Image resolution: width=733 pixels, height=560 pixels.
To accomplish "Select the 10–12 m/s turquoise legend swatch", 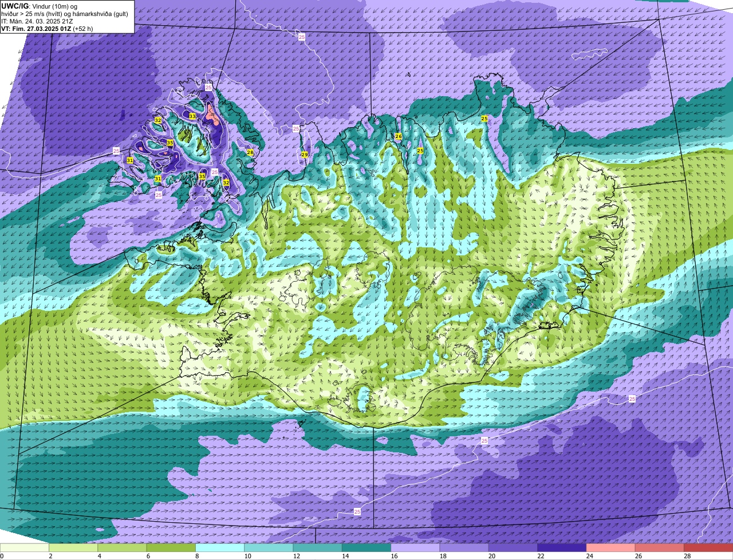I will coord(269,548).
